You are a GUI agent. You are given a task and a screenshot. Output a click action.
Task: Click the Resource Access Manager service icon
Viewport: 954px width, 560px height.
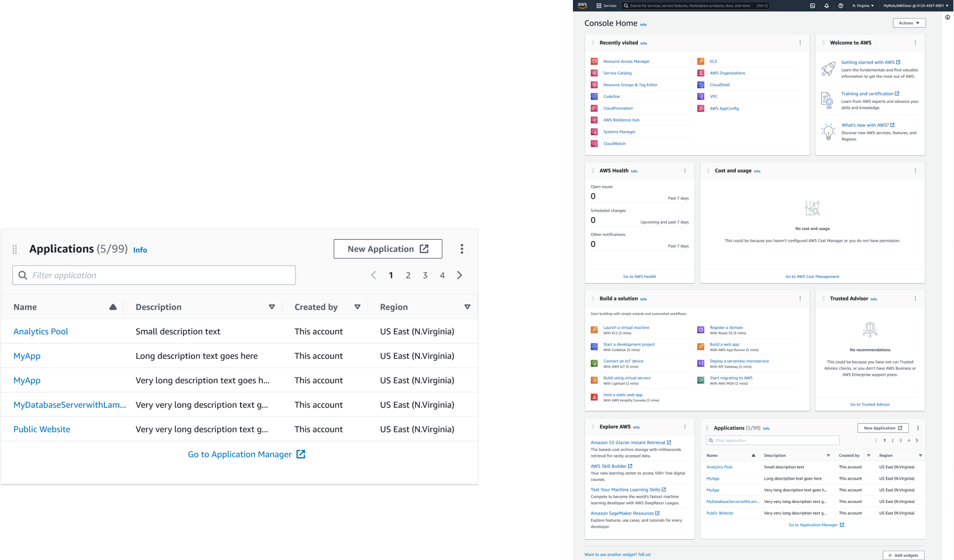pos(594,61)
